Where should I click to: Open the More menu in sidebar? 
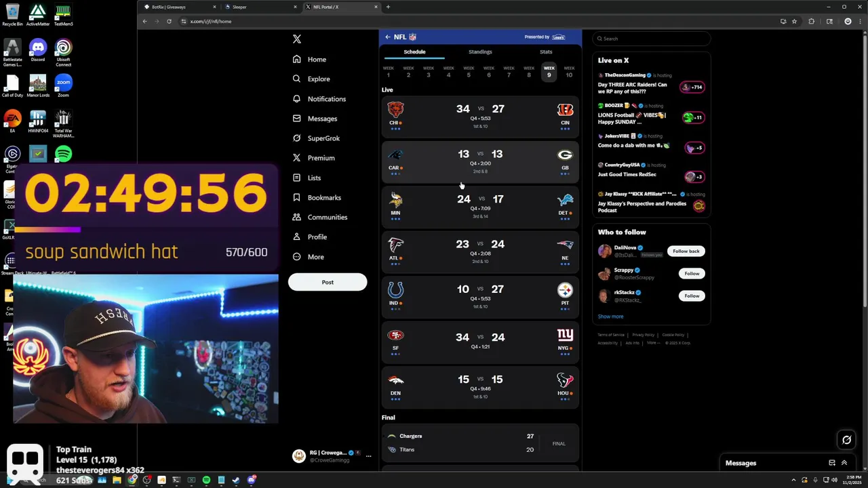308,257
